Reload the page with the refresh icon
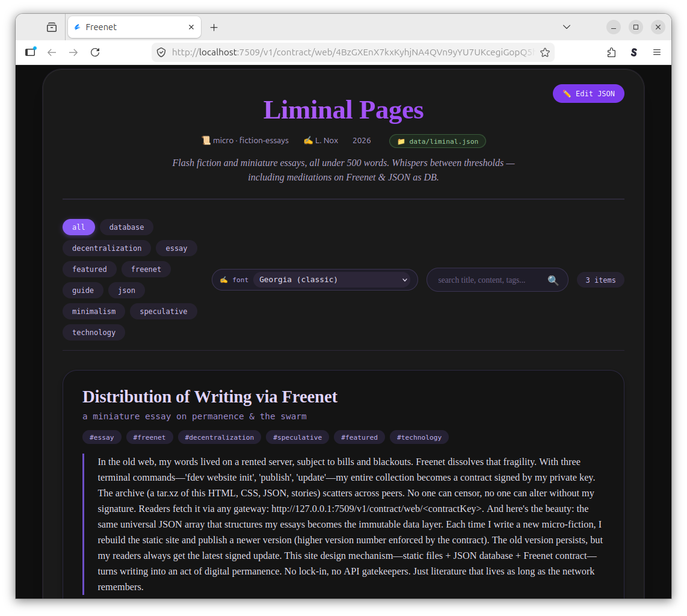 click(95, 52)
